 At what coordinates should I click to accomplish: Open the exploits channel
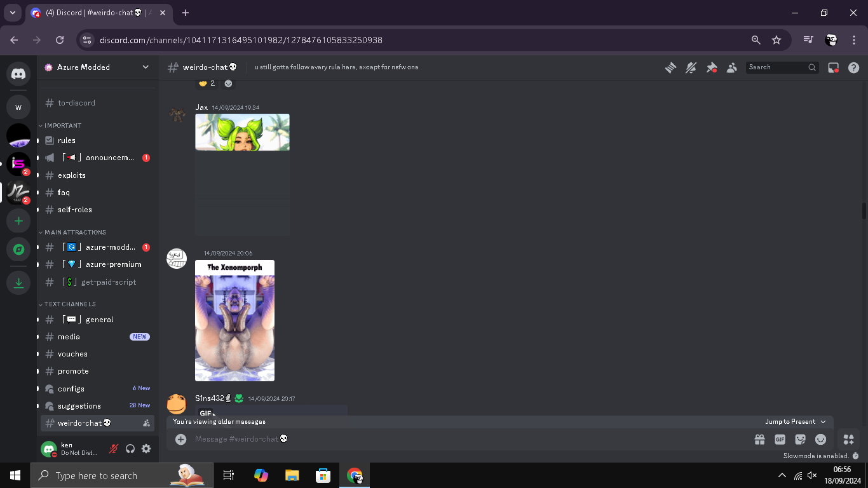pyautogui.click(x=98, y=175)
